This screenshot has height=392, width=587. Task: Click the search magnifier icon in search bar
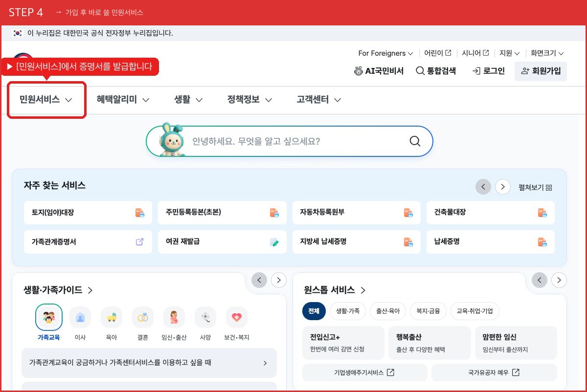click(415, 141)
